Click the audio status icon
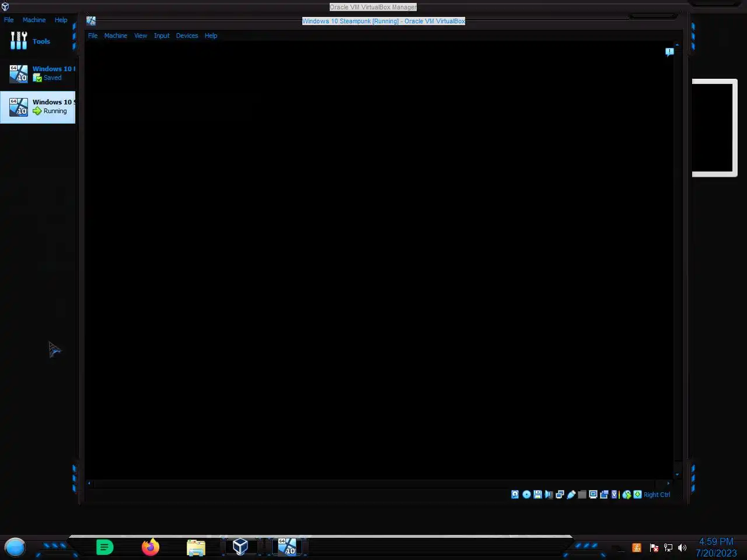Screen dimensions: 747x560 [x=549, y=495]
